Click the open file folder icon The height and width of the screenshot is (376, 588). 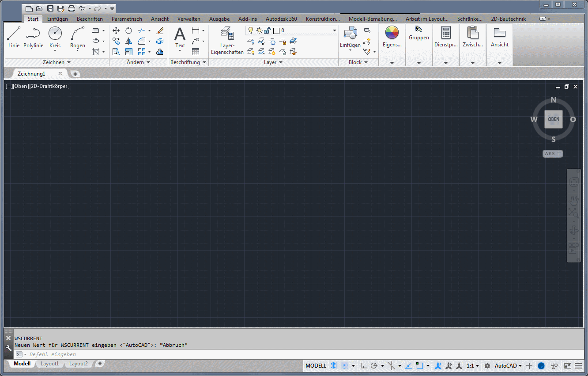point(40,8)
